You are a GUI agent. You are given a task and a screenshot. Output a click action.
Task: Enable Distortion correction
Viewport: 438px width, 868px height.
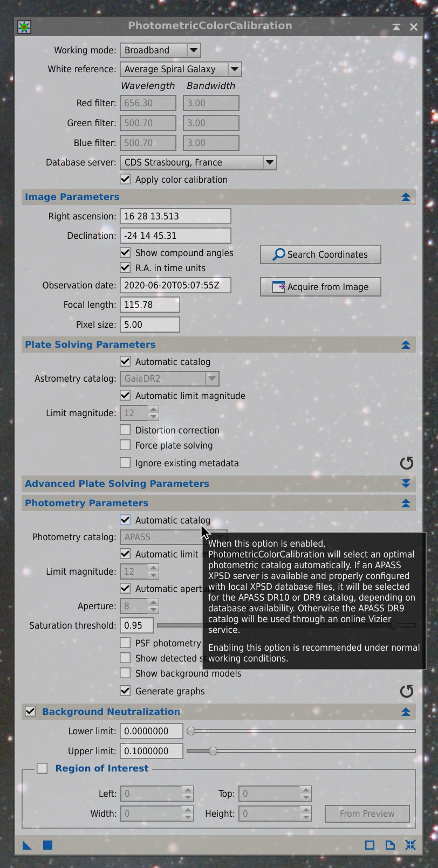125,430
